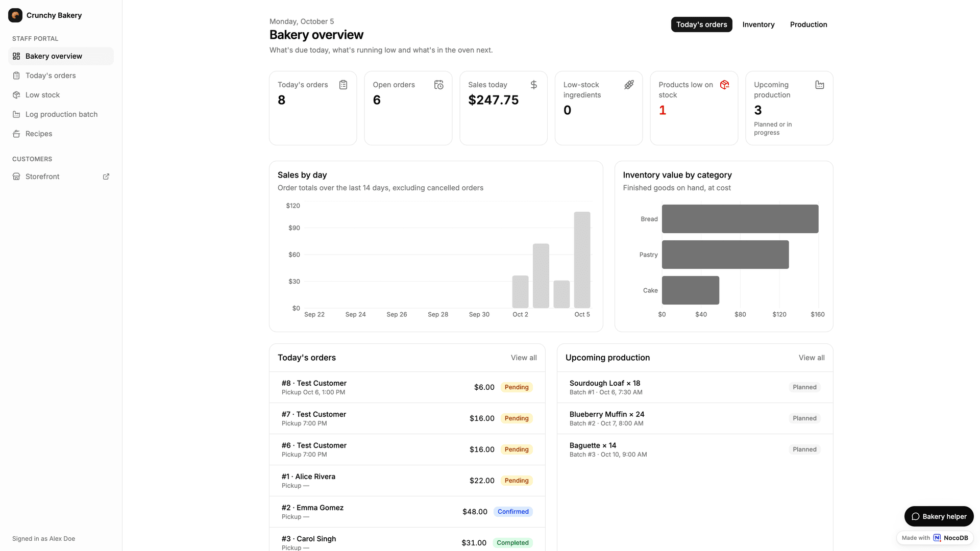
Task: Open the Bakery helper chat button
Action: point(939,516)
